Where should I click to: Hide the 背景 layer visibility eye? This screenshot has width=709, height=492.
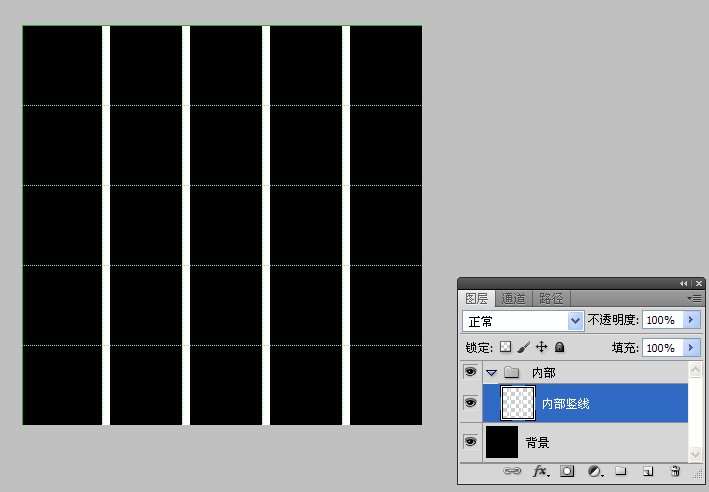pyautogui.click(x=471, y=441)
